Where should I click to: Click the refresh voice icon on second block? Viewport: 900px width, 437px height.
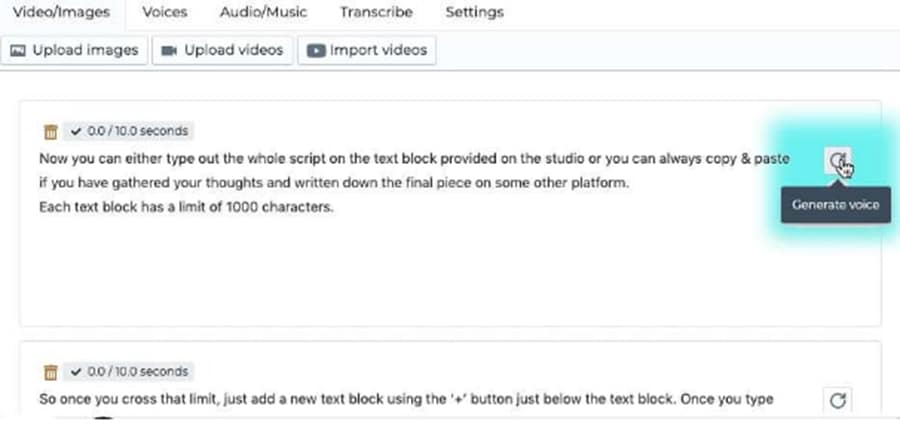pyautogui.click(x=837, y=400)
